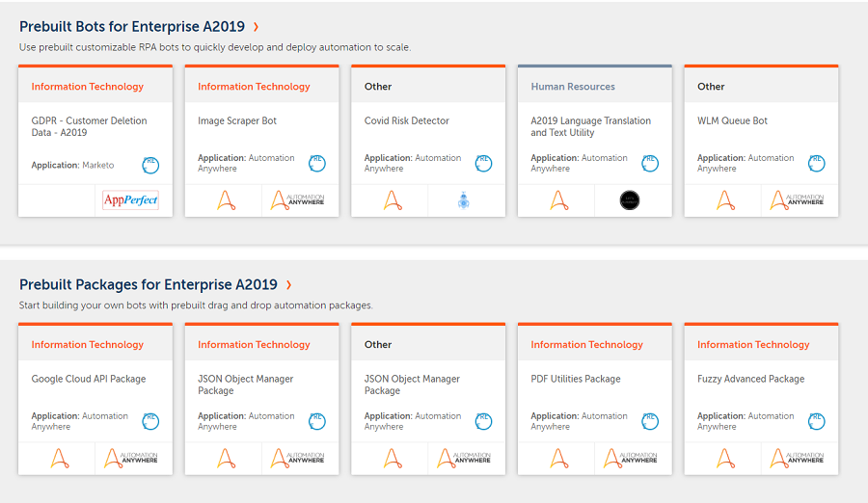Select Other category on WLM Queue Bot card

[711, 87]
